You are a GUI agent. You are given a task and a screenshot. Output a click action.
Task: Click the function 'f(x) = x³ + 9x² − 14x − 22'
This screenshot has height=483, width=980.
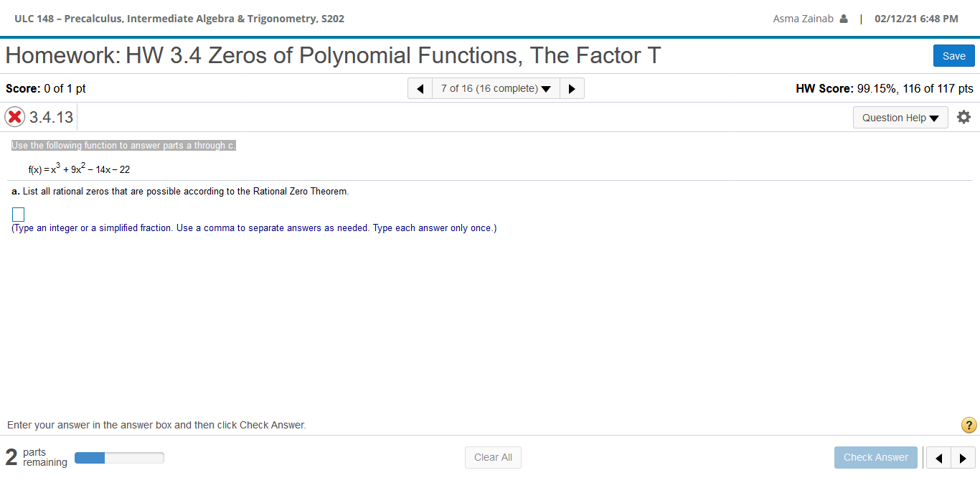(x=79, y=168)
